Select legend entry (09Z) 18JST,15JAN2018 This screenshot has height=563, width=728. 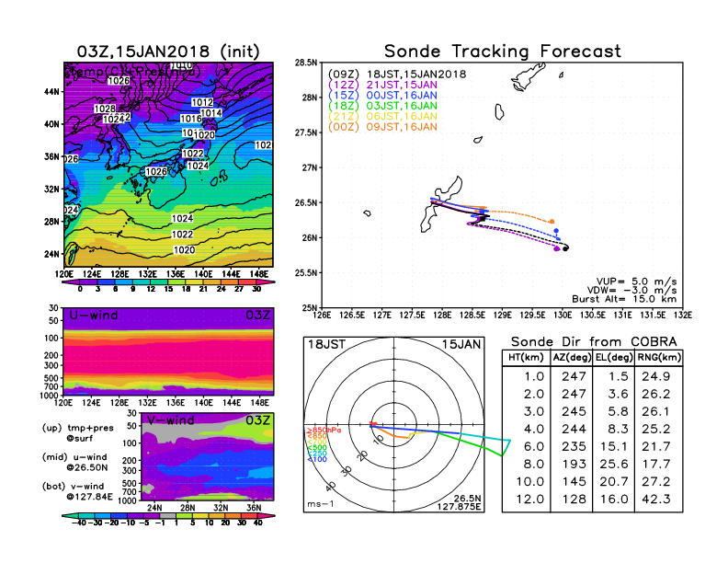(397, 75)
